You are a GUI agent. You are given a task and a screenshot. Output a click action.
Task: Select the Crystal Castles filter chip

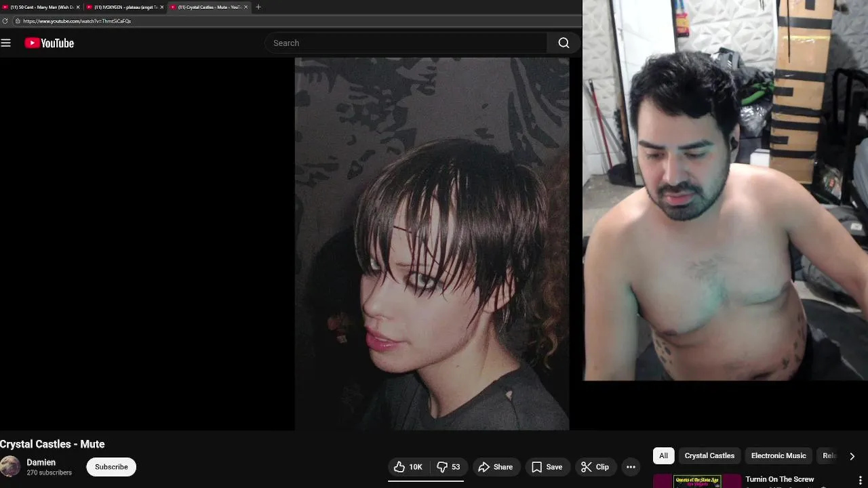click(709, 455)
